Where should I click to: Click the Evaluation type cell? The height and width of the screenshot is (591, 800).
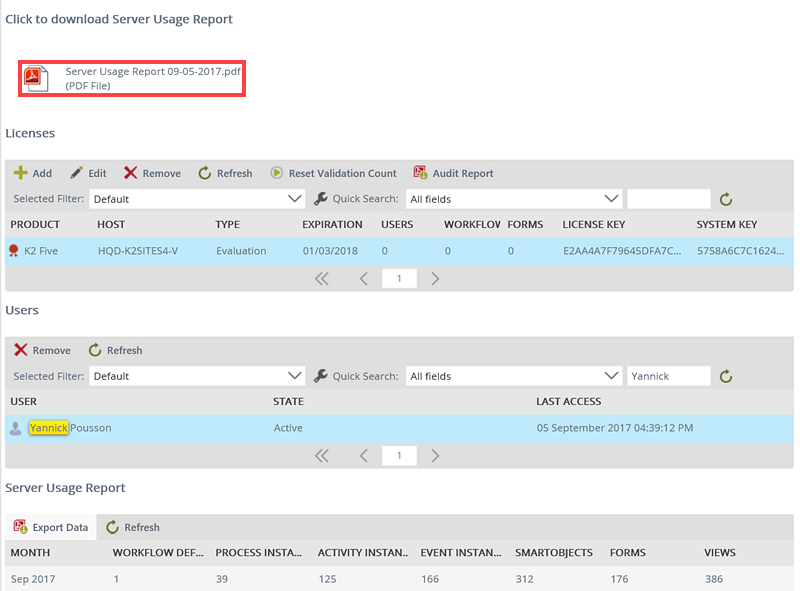[241, 251]
